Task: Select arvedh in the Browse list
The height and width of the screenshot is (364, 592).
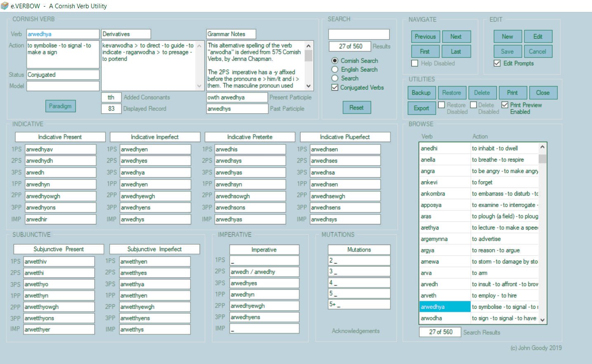Action: click(x=445, y=284)
